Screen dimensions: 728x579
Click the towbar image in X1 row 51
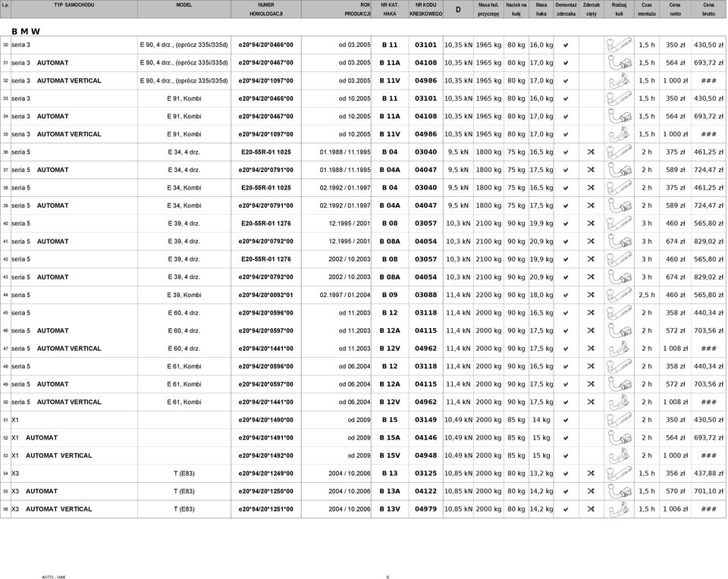619,420
